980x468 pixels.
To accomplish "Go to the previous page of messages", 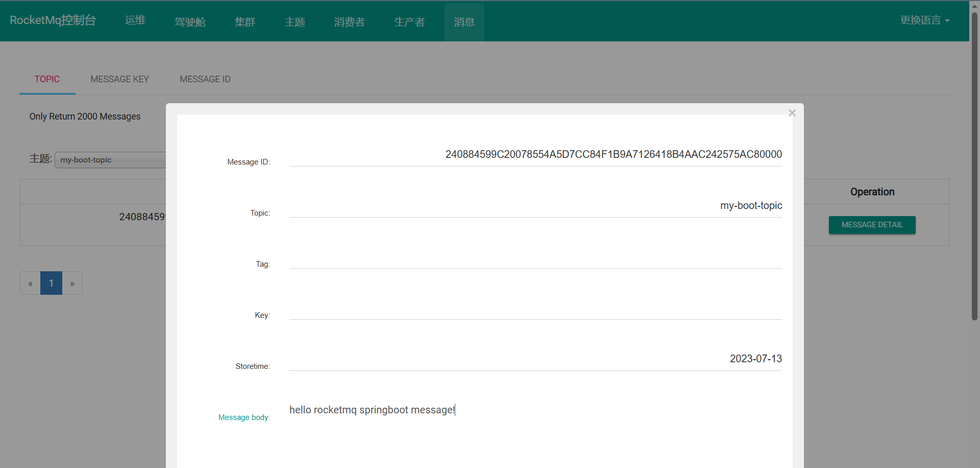I will pos(30,283).
